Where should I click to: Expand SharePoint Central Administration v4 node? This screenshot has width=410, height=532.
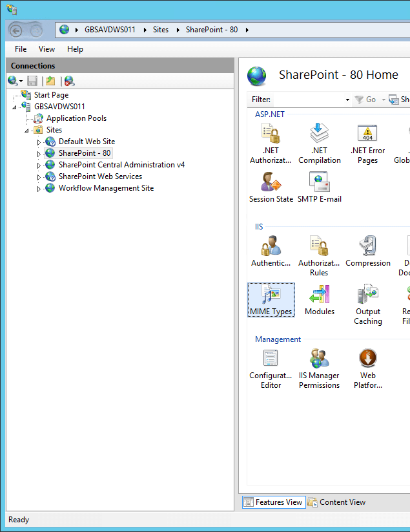coord(39,165)
